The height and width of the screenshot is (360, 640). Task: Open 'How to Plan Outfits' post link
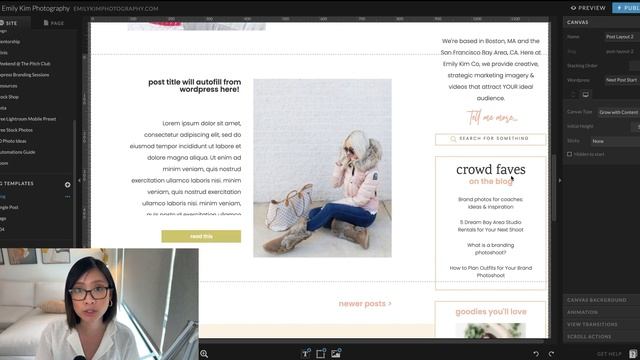(491, 272)
